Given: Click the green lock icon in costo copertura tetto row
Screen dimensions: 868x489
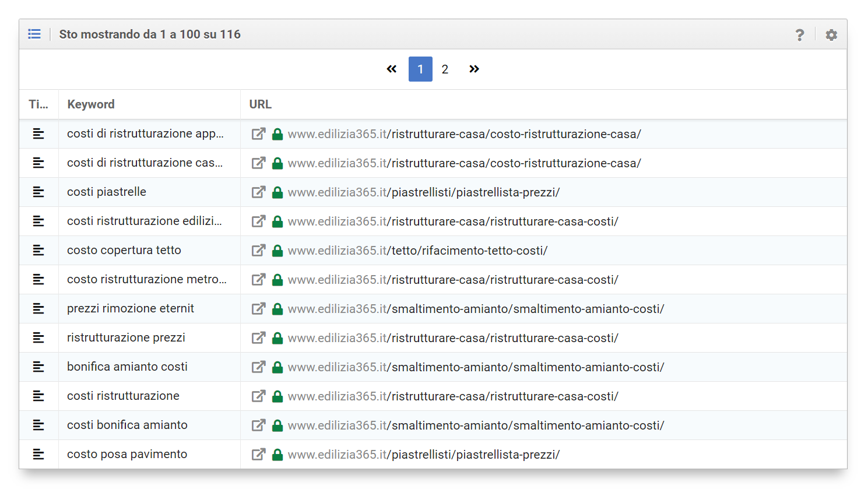Looking at the screenshot, I should [277, 251].
